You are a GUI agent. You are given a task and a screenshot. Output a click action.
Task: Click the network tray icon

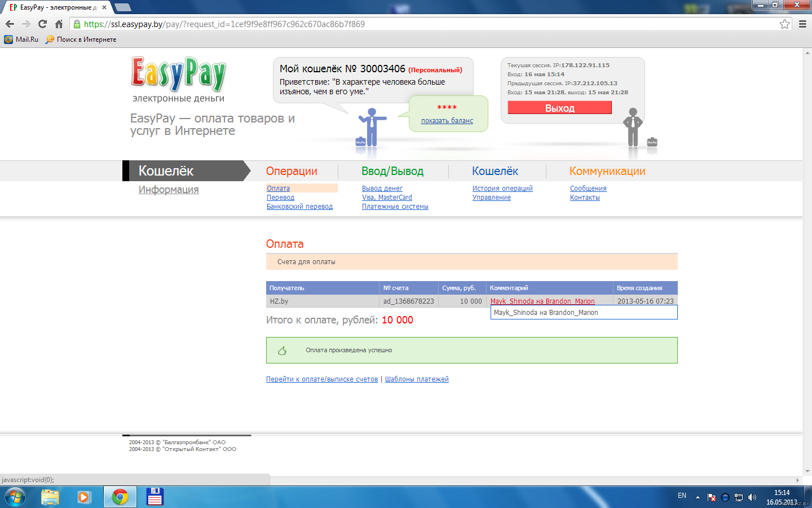[738, 497]
